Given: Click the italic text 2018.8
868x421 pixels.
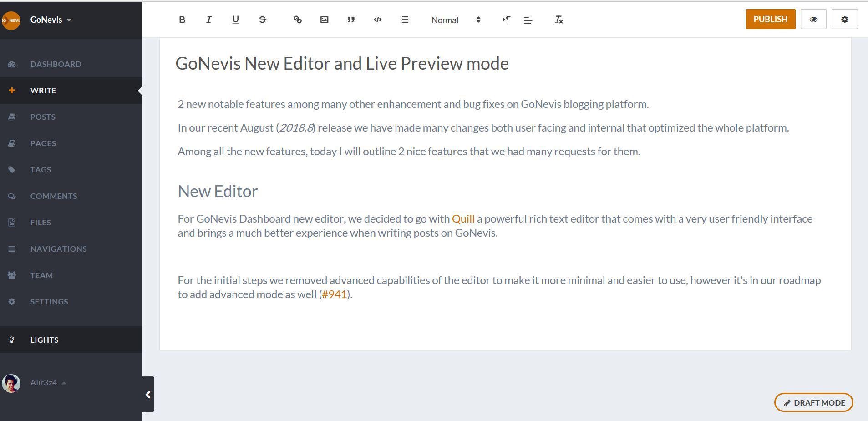Looking at the screenshot, I should (x=296, y=127).
